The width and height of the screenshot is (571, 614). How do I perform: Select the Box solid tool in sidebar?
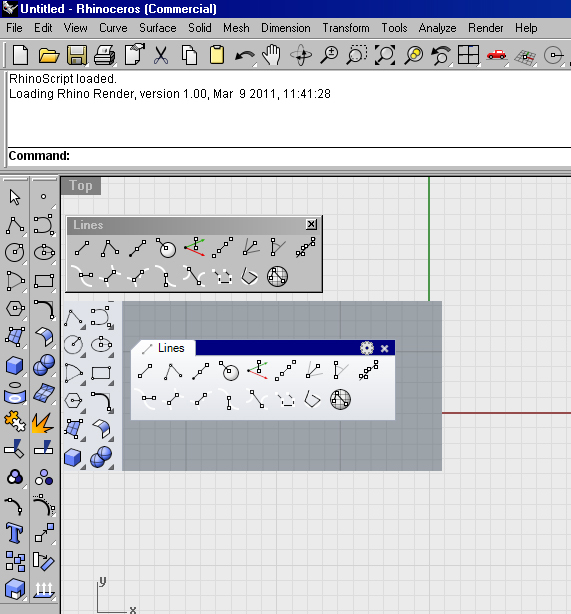15,365
